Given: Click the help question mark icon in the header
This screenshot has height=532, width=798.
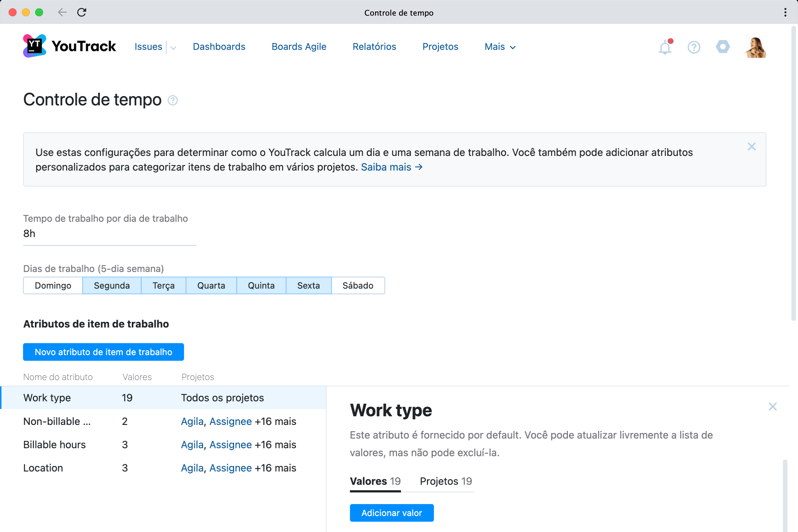Looking at the screenshot, I should [x=694, y=47].
